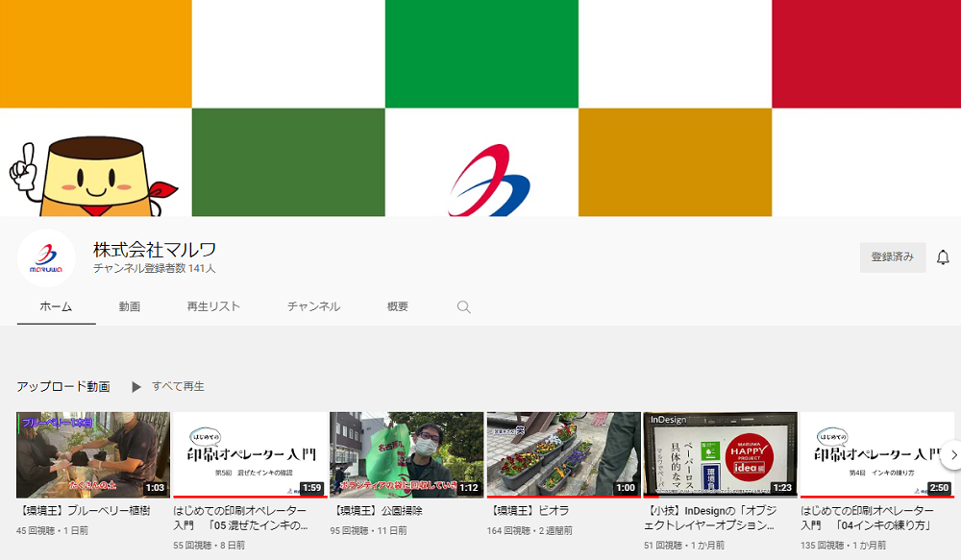Click title 【環境王】ビオラ

pos(529,510)
